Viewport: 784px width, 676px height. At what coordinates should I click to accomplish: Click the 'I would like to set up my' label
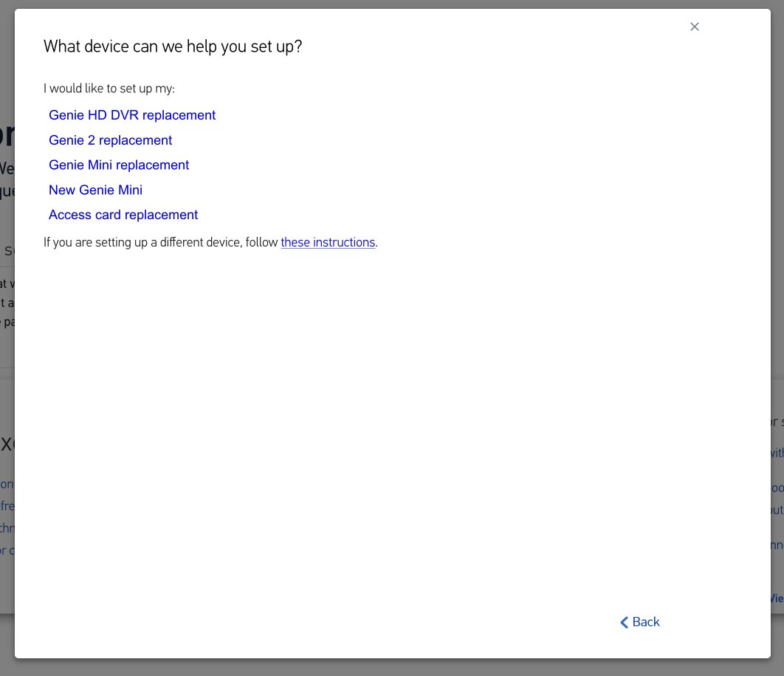[109, 89]
